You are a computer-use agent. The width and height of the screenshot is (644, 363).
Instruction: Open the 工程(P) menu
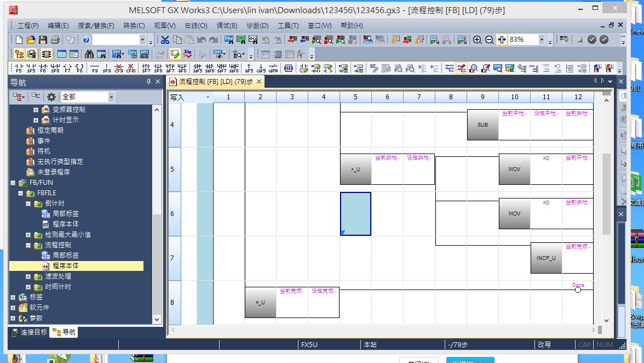(28, 26)
